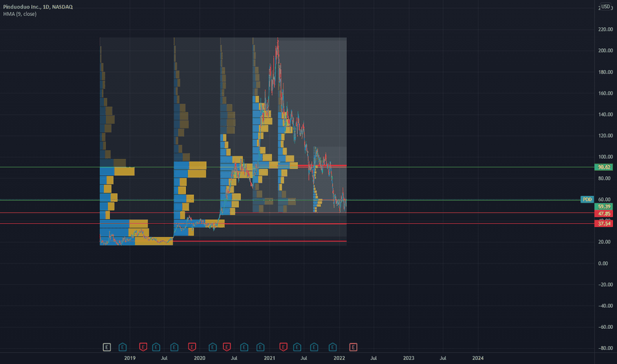The width and height of the screenshot is (617, 364).
Task: Open the blue earnings marker just after Jul 2019
Action: pos(174,347)
